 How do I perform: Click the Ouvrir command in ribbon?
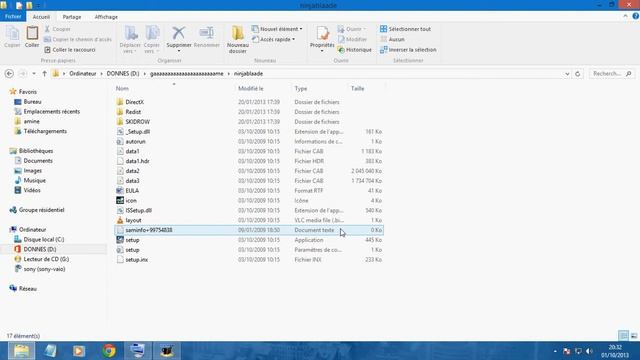[x=351, y=29]
